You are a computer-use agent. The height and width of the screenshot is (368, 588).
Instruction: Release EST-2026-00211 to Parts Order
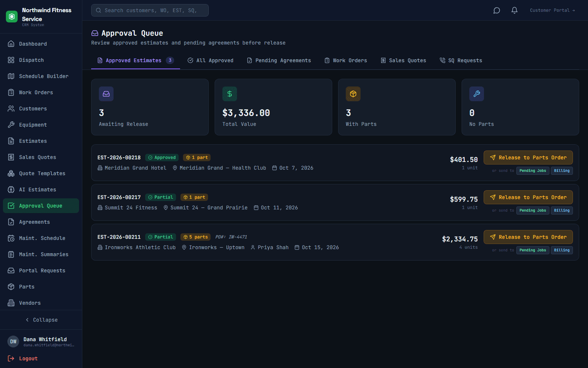point(528,237)
